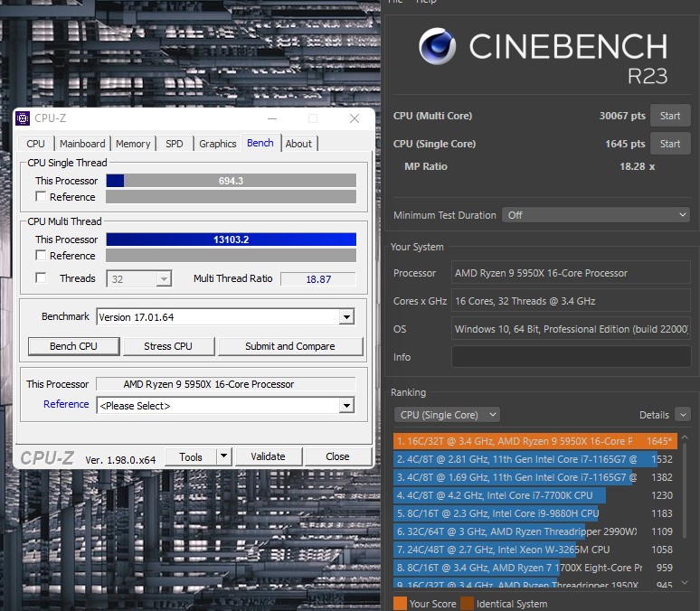Click the CPU-Z version text Ver. 1.98.0.x64
The width and height of the screenshot is (700, 611).
120,460
